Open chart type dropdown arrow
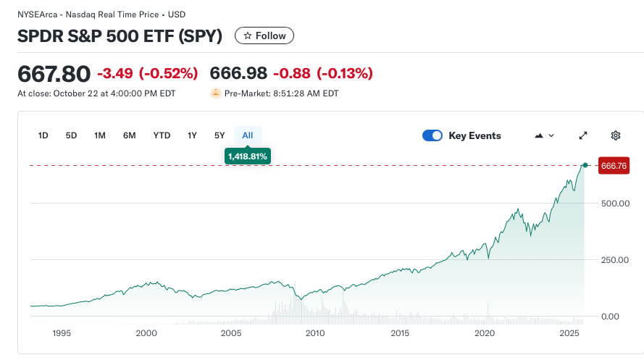644x360 pixels. [551, 135]
